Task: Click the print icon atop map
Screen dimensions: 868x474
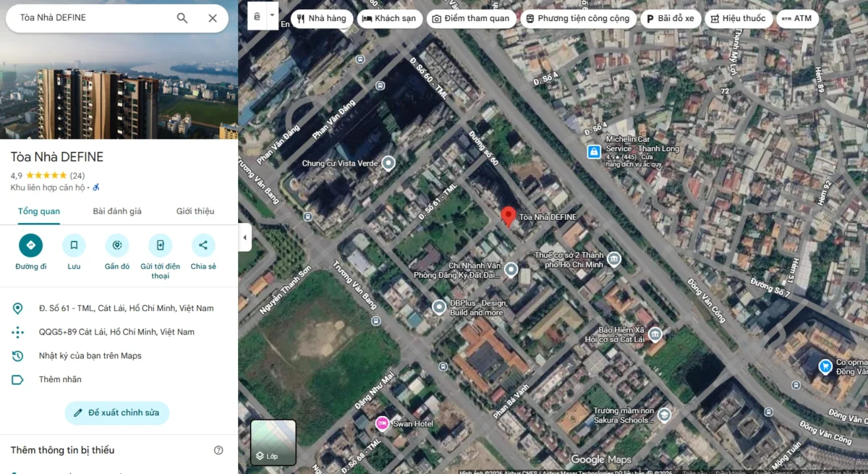Action: (x=258, y=15)
